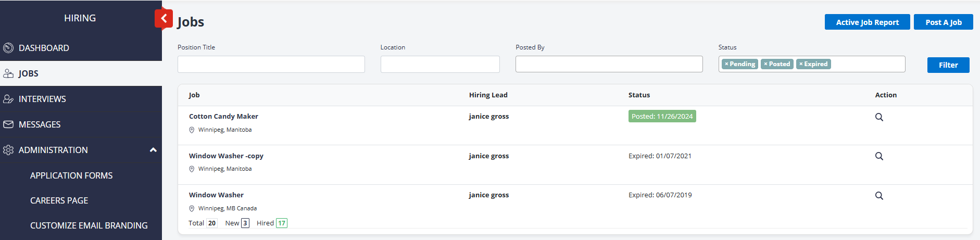Image resolution: width=980 pixels, height=240 pixels.
Task: Click the Post A Job button
Action: pos(943,22)
